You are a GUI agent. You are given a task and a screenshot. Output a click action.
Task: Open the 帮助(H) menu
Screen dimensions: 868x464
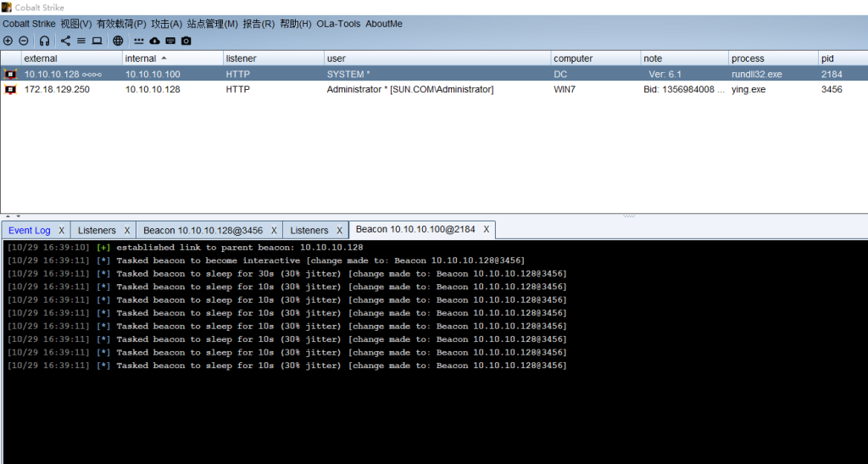pyautogui.click(x=296, y=24)
